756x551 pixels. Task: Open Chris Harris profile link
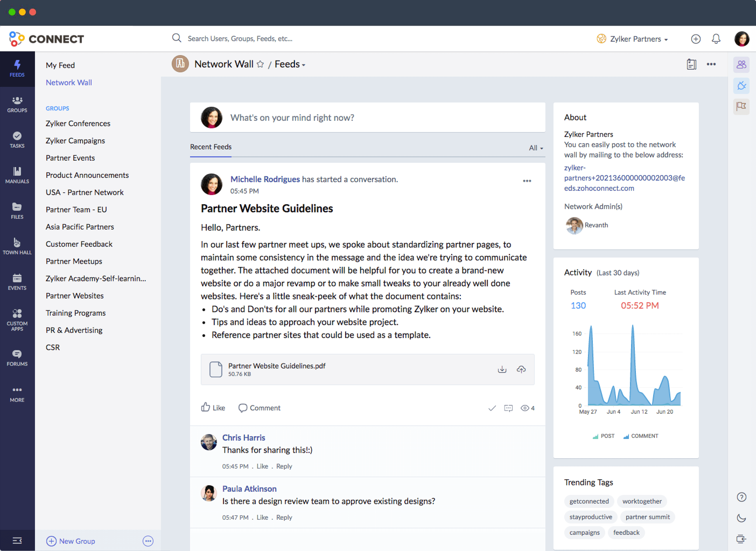click(243, 437)
